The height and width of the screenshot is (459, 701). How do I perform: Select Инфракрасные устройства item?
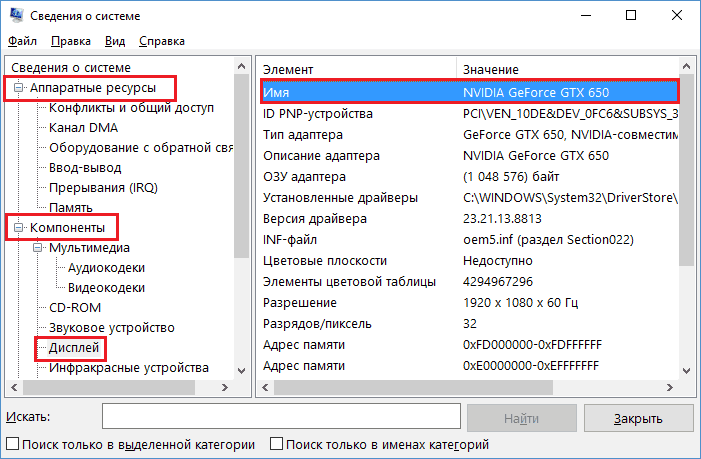pyautogui.click(x=129, y=368)
